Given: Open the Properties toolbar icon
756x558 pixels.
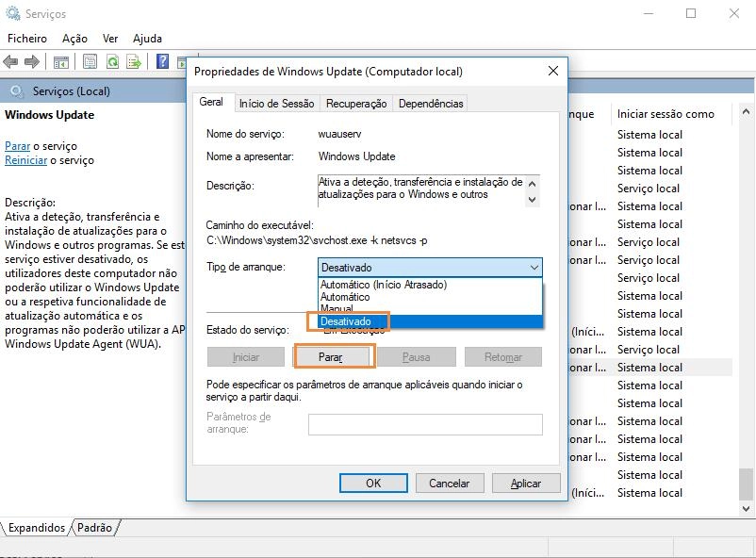Looking at the screenshot, I should click(91, 60).
